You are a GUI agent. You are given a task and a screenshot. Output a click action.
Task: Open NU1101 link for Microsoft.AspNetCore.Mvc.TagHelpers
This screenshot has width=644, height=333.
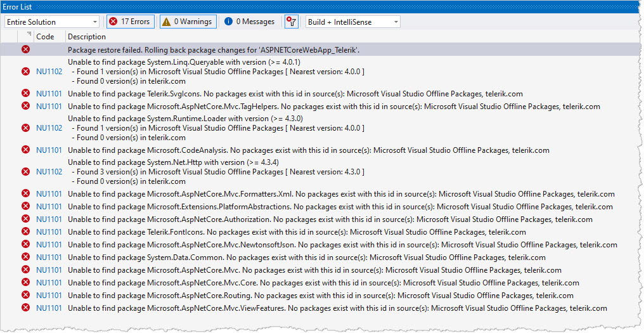[49, 106]
